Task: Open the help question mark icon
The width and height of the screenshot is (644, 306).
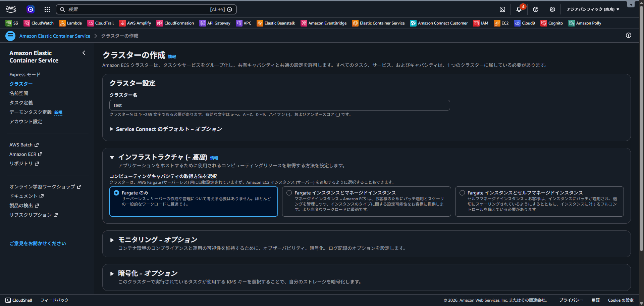Action: 536,9
